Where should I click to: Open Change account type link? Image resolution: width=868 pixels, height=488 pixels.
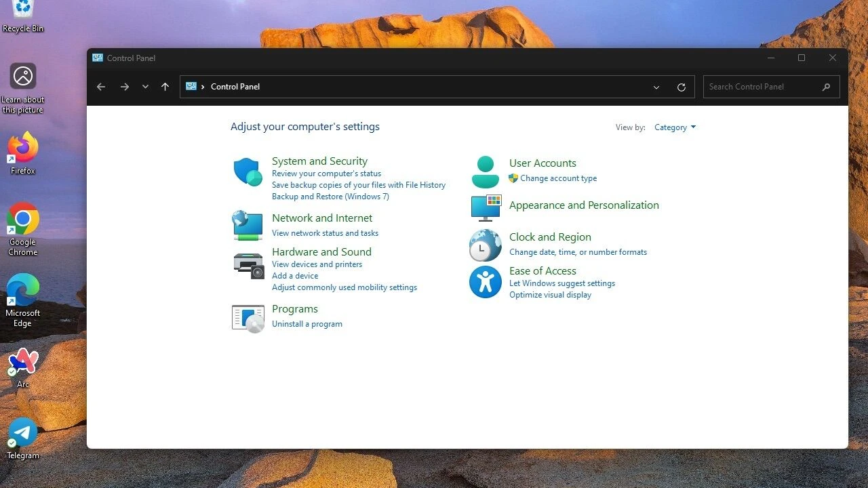(x=558, y=178)
